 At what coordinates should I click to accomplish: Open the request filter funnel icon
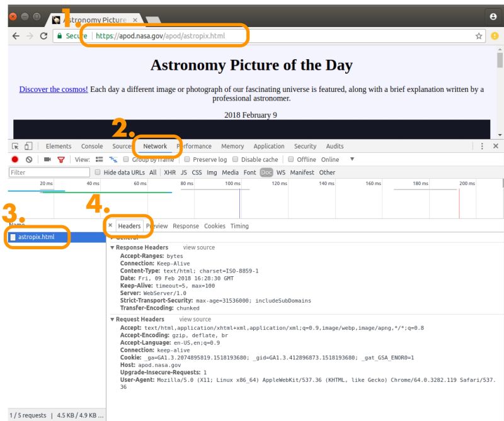click(x=60, y=159)
